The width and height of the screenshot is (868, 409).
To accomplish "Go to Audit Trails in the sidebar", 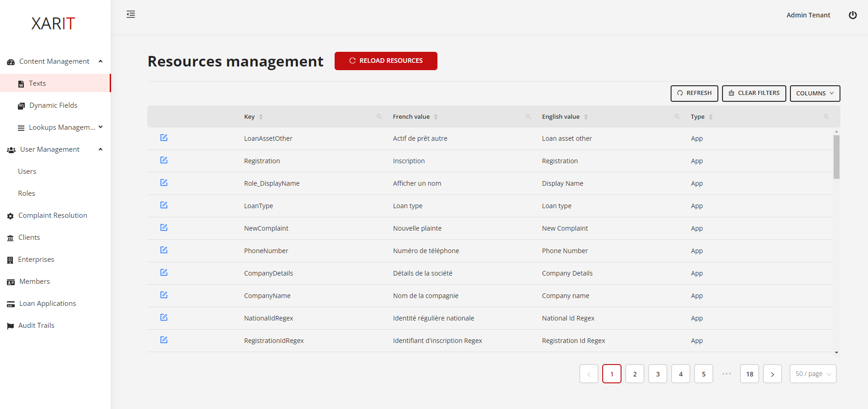I will pos(36,326).
